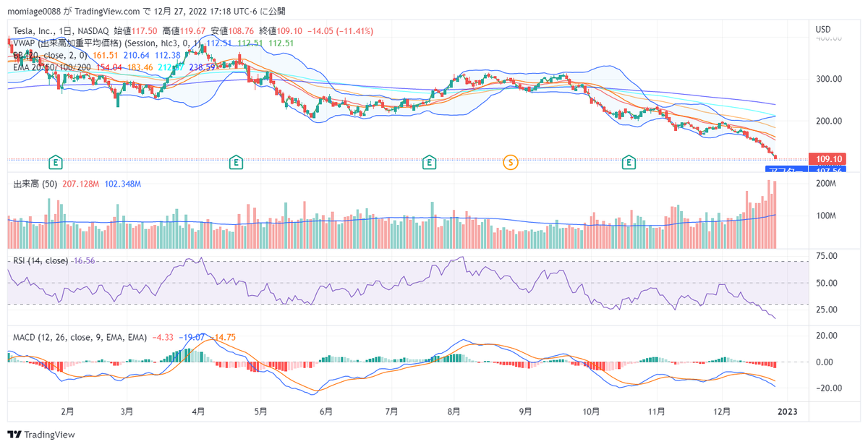Click the MACD histogram value −4.33
The height and width of the screenshot is (447, 868).
[162, 337]
